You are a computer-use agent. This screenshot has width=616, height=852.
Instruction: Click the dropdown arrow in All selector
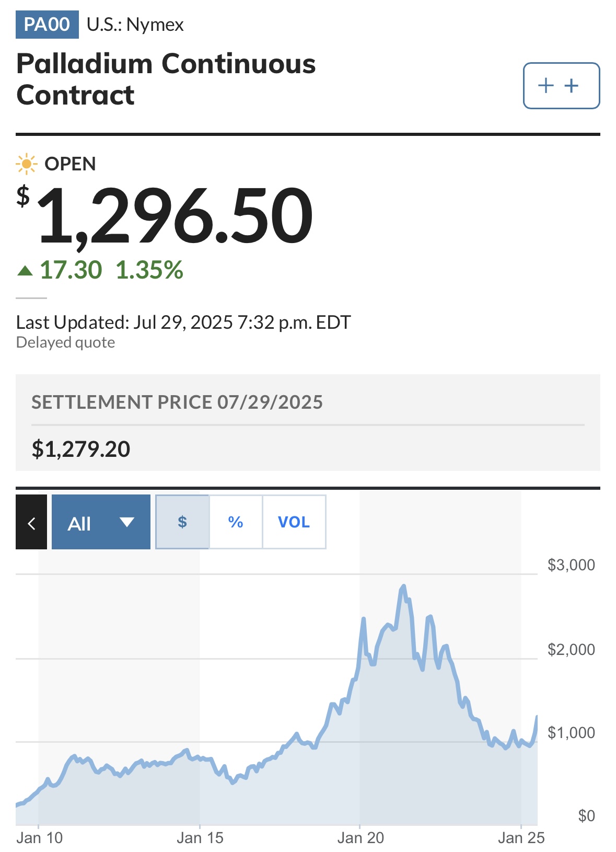[x=127, y=522]
